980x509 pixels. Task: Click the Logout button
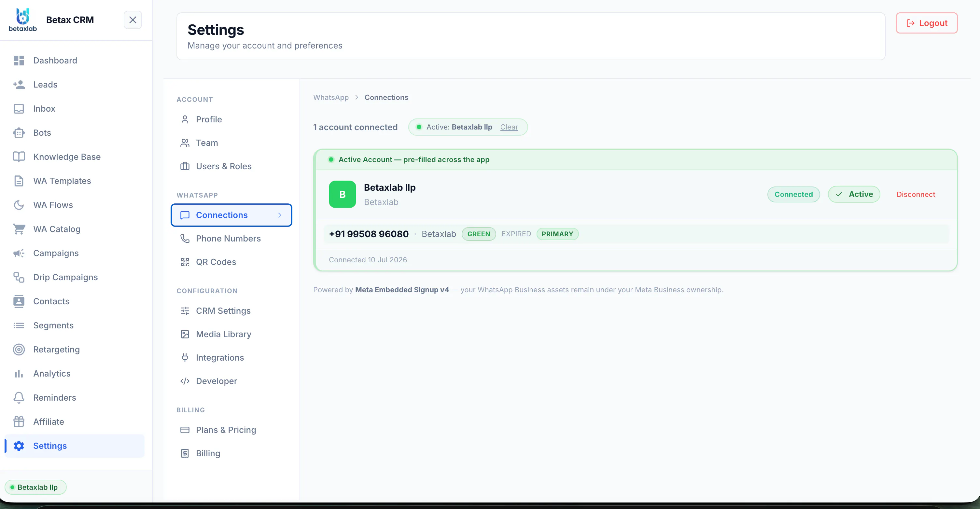926,23
